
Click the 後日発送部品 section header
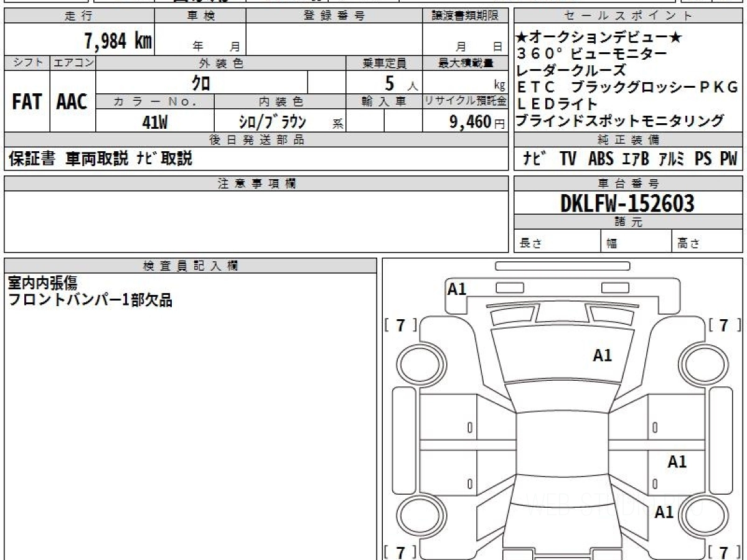point(256,140)
